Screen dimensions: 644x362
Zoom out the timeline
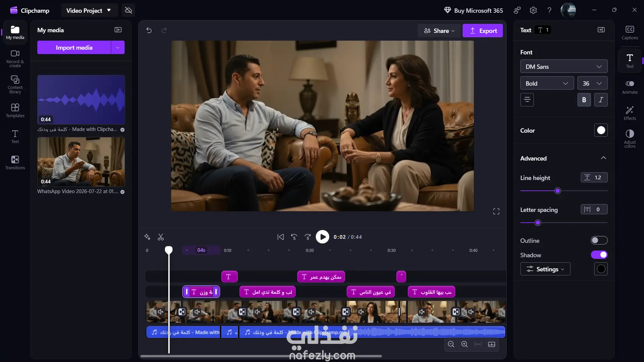[x=451, y=344]
